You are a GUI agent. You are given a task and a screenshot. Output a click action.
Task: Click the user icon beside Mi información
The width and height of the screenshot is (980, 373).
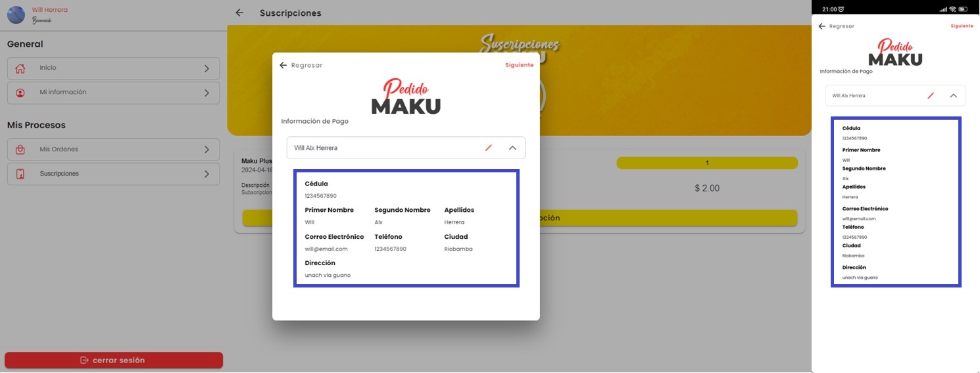click(x=20, y=93)
